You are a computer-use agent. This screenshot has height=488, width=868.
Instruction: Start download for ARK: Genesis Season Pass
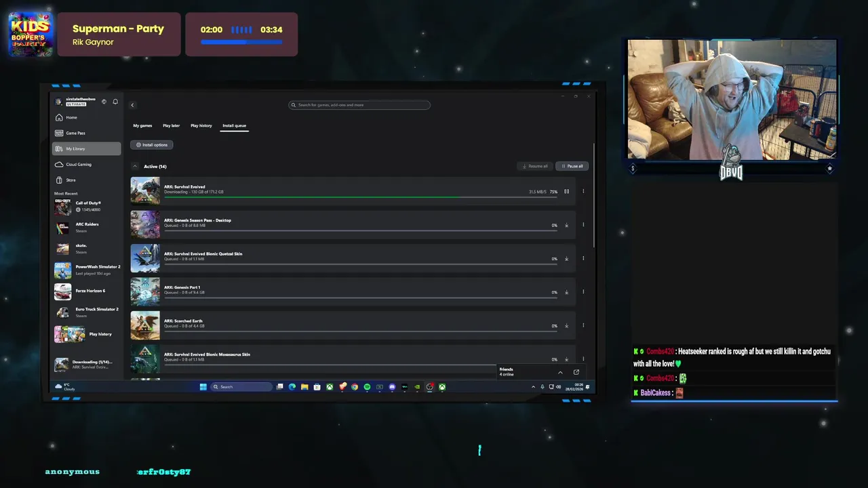(567, 225)
